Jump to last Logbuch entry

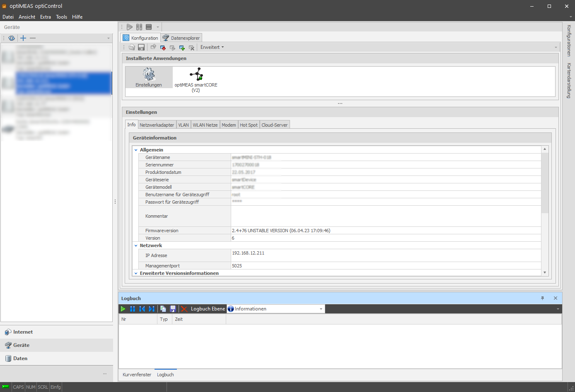pos(152,309)
